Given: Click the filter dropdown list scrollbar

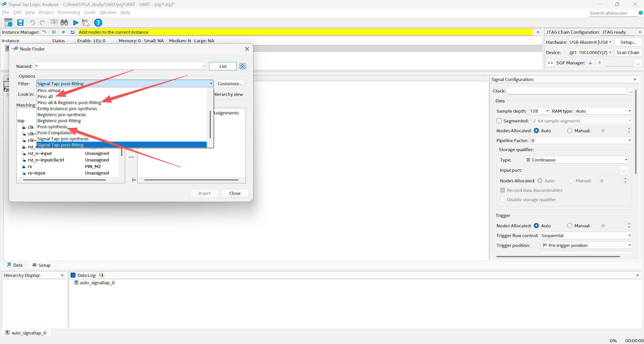Looking at the screenshot, I should click(x=210, y=124).
